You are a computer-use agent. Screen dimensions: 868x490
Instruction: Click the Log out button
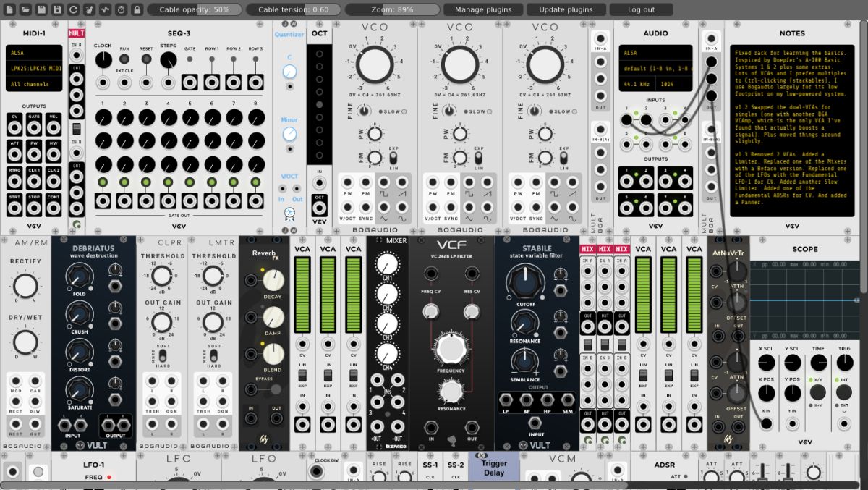[641, 9]
